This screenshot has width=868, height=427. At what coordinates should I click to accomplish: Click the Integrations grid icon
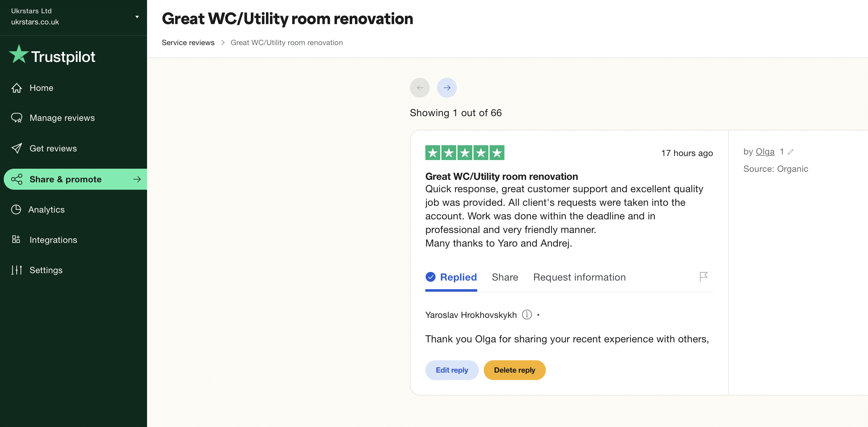(16, 239)
